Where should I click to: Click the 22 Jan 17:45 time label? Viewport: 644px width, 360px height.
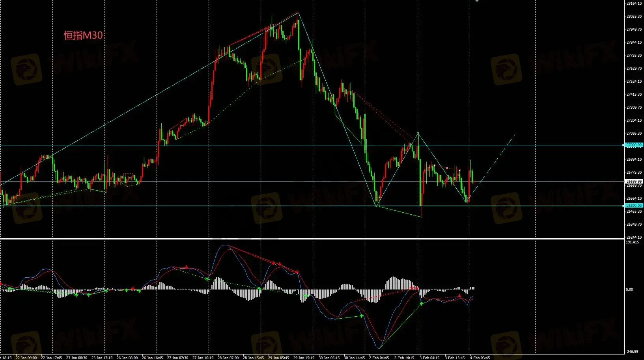coord(52,358)
